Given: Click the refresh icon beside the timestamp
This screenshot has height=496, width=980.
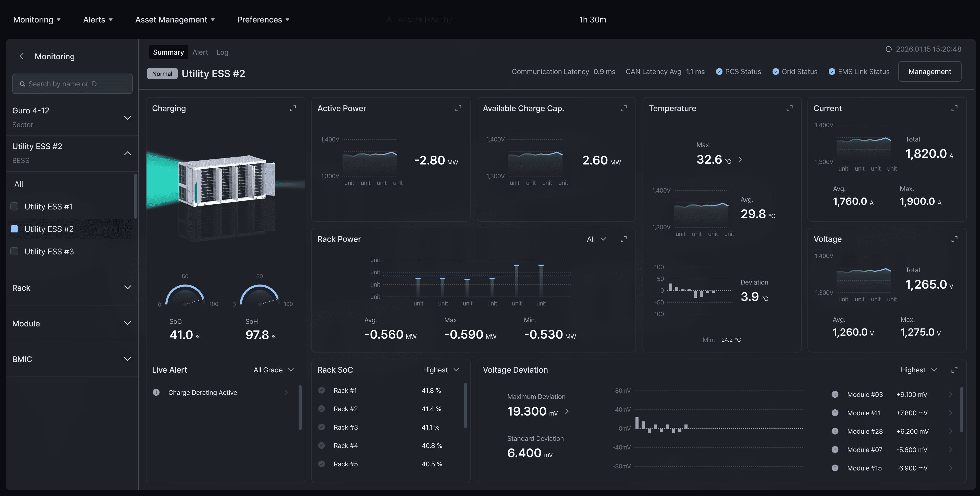Looking at the screenshot, I should click(x=888, y=49).
